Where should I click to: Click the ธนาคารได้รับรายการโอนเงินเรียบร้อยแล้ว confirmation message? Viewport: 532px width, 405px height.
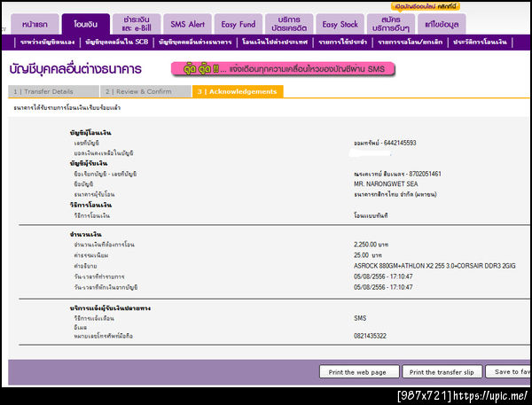tap(67, 108)
